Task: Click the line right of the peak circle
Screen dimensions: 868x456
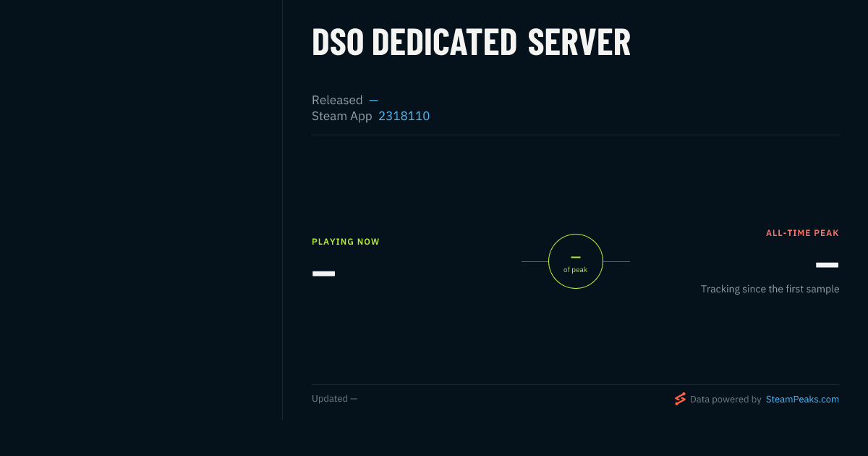Action: click(x=616, y=261)
